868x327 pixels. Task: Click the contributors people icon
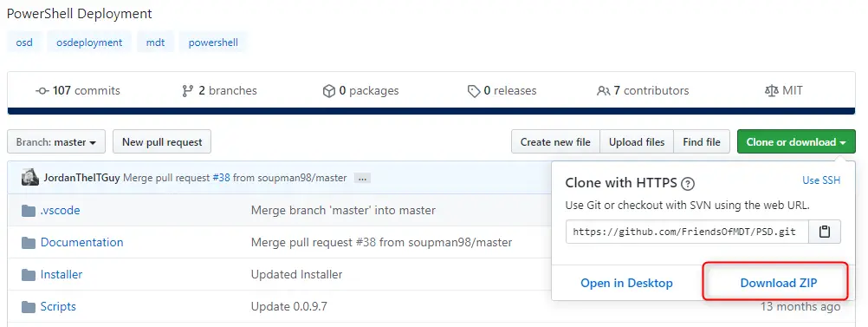click(604, 91)
